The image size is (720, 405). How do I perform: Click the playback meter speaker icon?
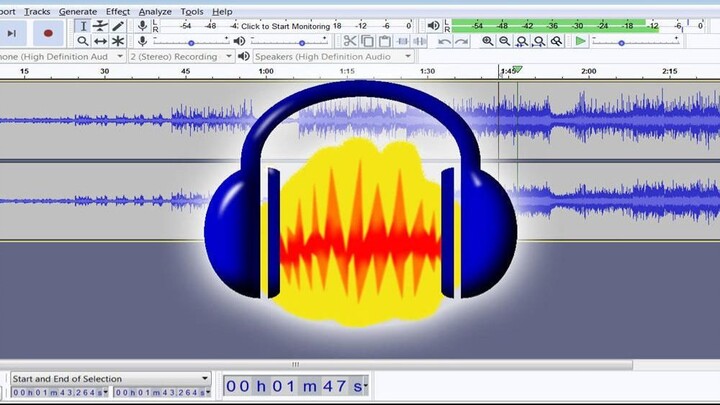(x=433, y=26)
